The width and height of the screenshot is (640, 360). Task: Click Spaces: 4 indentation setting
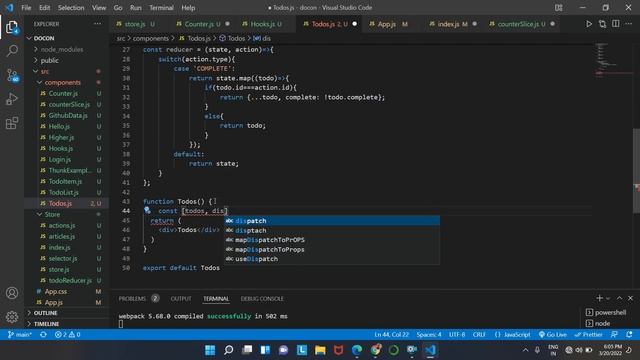(429, 335)
